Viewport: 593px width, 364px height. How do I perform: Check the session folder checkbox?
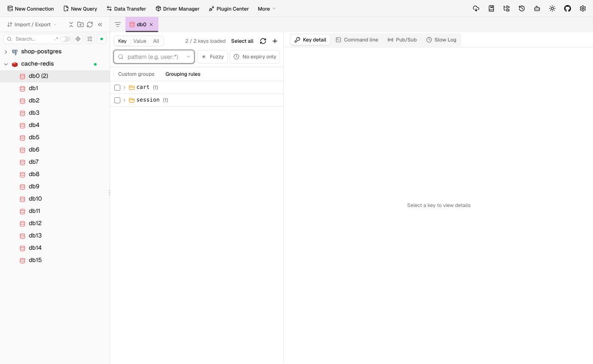click(x=117, y=100)
